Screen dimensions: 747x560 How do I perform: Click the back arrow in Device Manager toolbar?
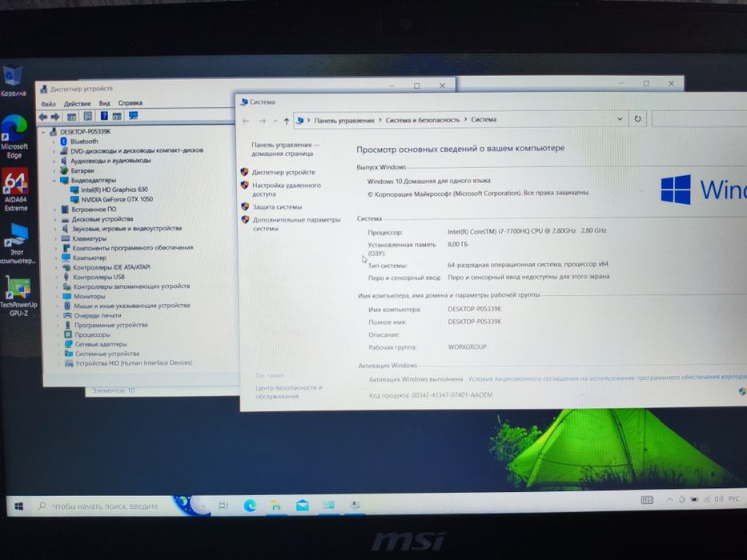pyautogui.click(x=43, y=117)
